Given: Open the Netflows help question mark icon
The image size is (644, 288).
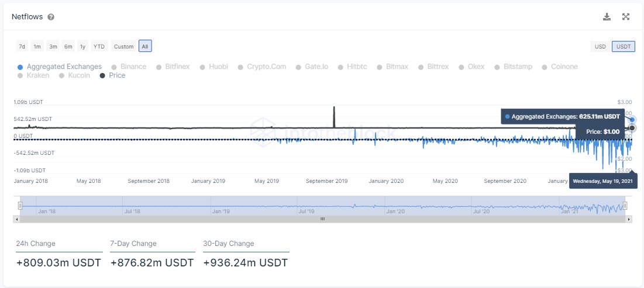Looking at the screenshot, I should (x=51, y=17).
